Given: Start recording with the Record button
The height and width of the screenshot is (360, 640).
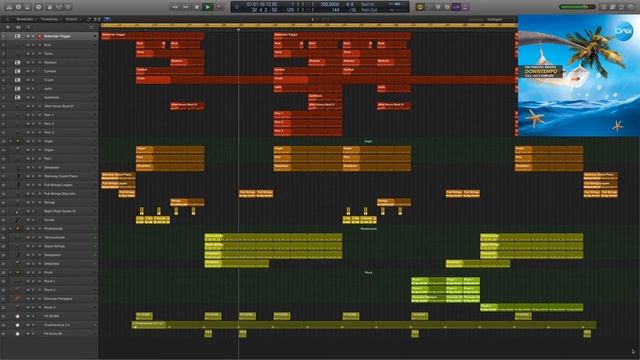Looking at the screenshot, I should click(219, 7).
